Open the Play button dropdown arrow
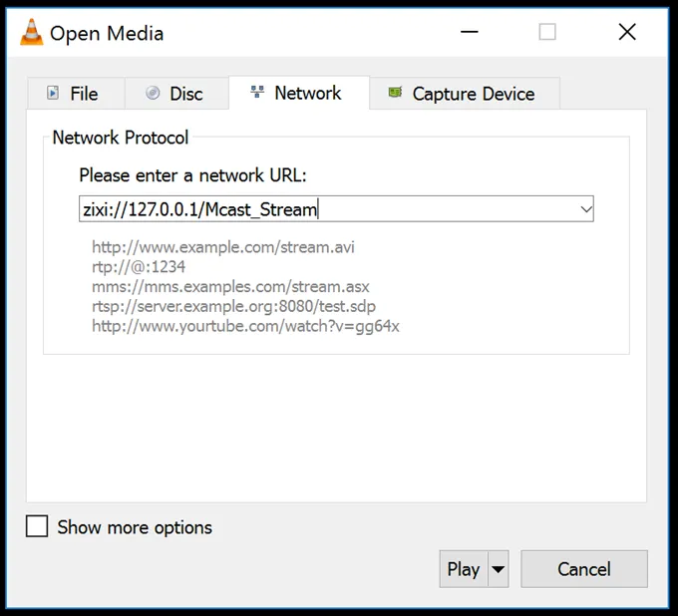Viewport: 678px width, 616px height. point(499,569)
